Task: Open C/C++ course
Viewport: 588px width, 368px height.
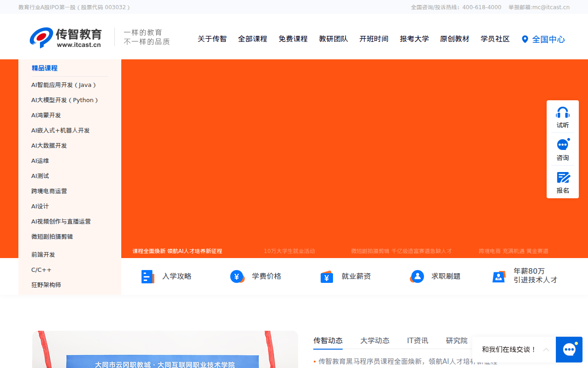Action: pos(41,270)
